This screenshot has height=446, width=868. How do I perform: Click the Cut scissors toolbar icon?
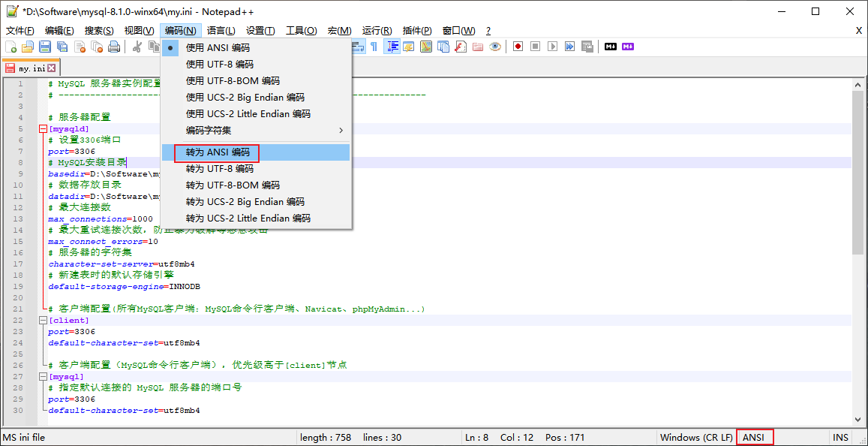pos(137,47)
